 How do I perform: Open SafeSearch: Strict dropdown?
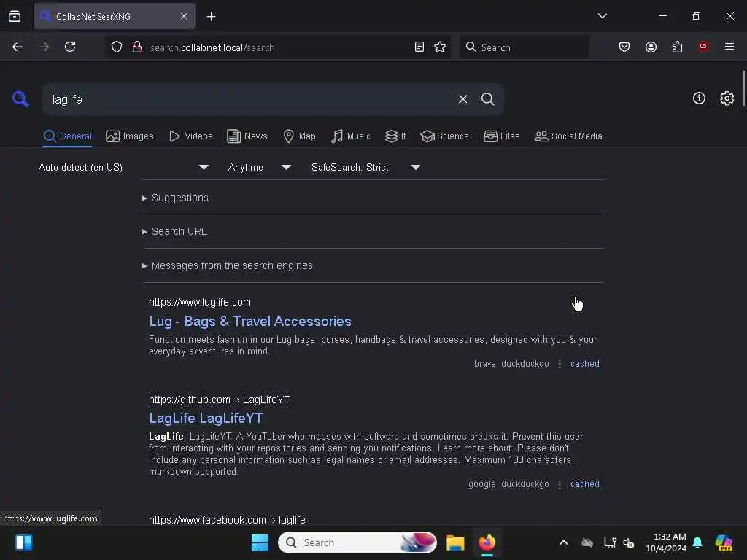tap(365, 167)
